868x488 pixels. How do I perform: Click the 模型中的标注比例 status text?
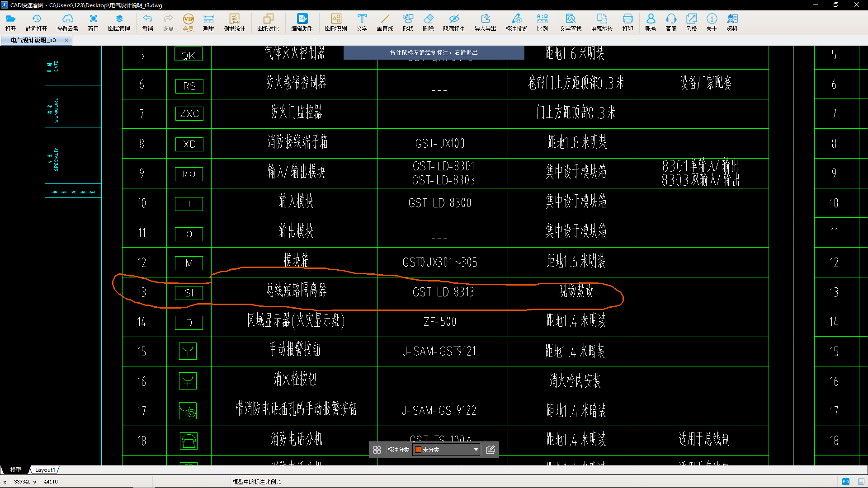pyautogui.click(x=257, y=482)
